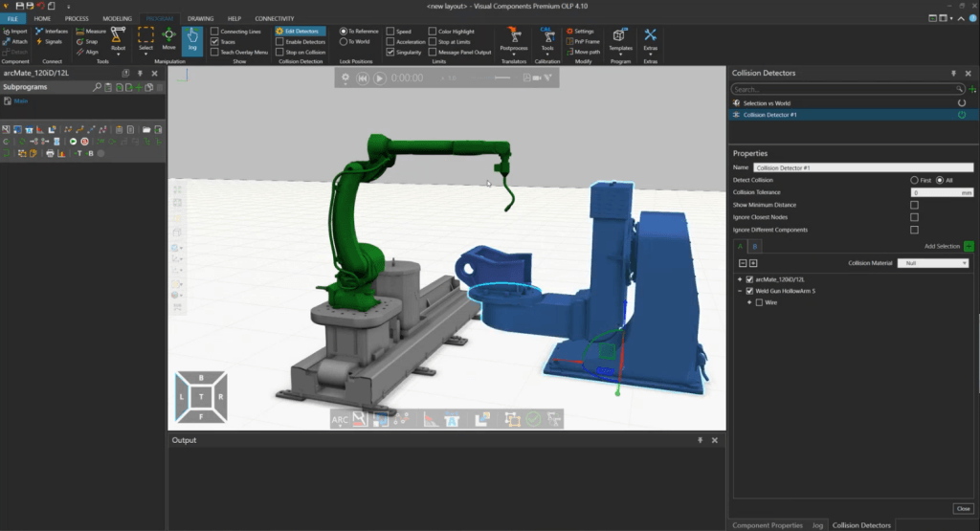Click the Close button in Properties
980x531 pixels.
point(963,508)
